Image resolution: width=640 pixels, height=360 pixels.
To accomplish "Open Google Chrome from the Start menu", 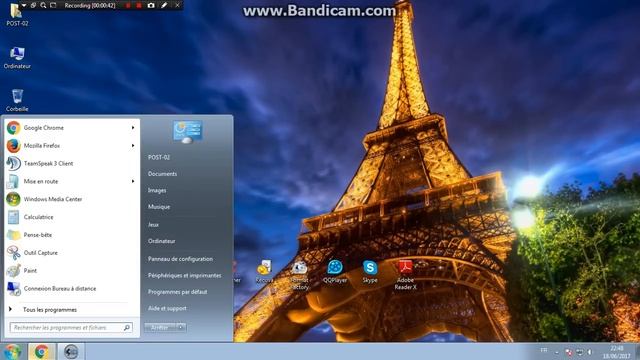I will 71,128.
